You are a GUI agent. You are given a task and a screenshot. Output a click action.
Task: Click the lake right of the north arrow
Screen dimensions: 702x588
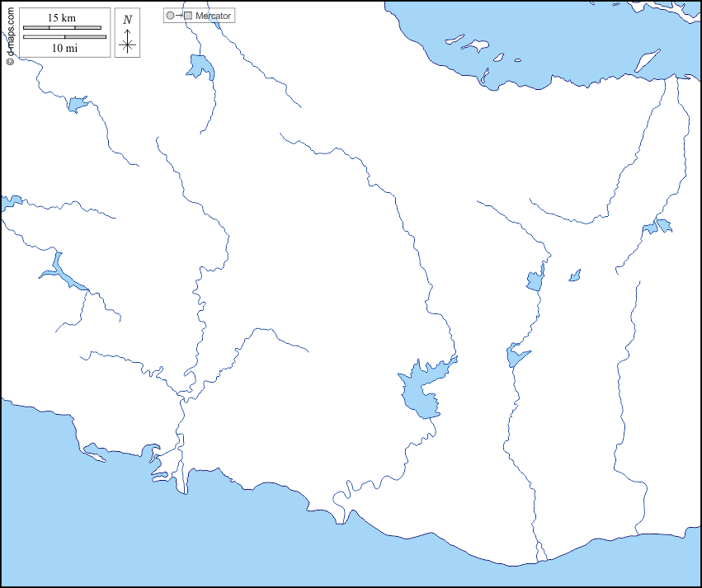pos(200,67)
